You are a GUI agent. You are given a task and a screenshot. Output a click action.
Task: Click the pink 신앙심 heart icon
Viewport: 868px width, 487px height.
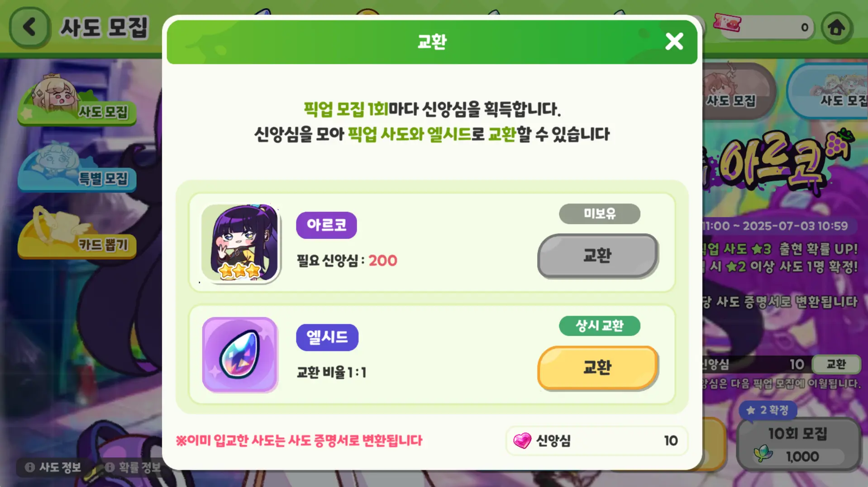pos(522,440)
